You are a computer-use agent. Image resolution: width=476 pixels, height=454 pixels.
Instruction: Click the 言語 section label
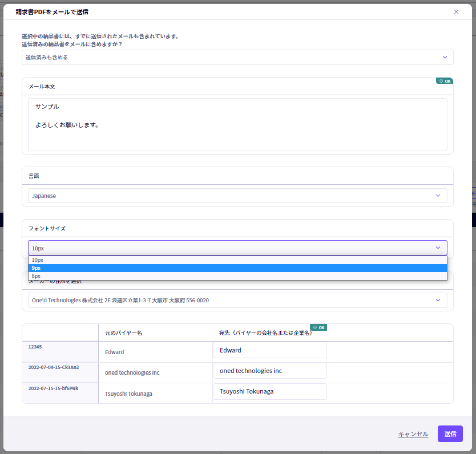[x=34, y=176]
